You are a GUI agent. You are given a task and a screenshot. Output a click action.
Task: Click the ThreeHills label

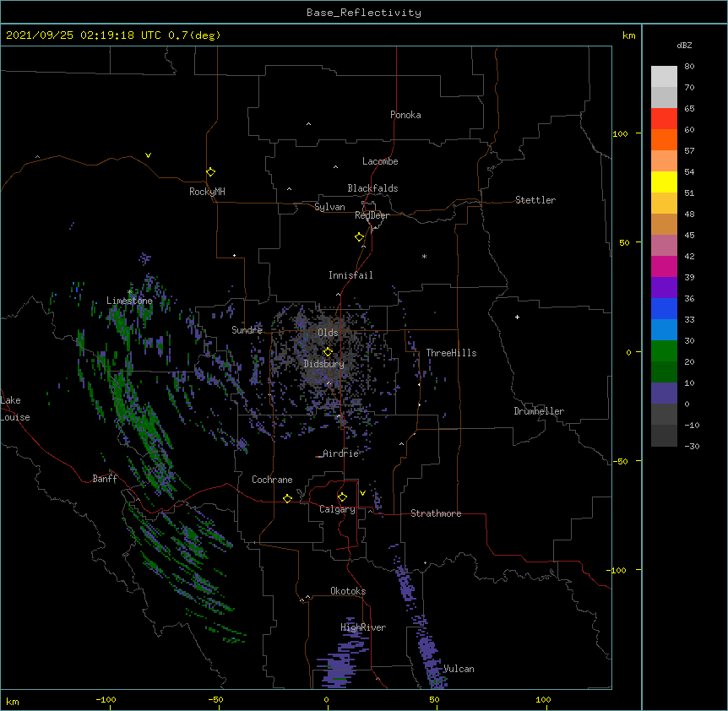coord(451,353)
